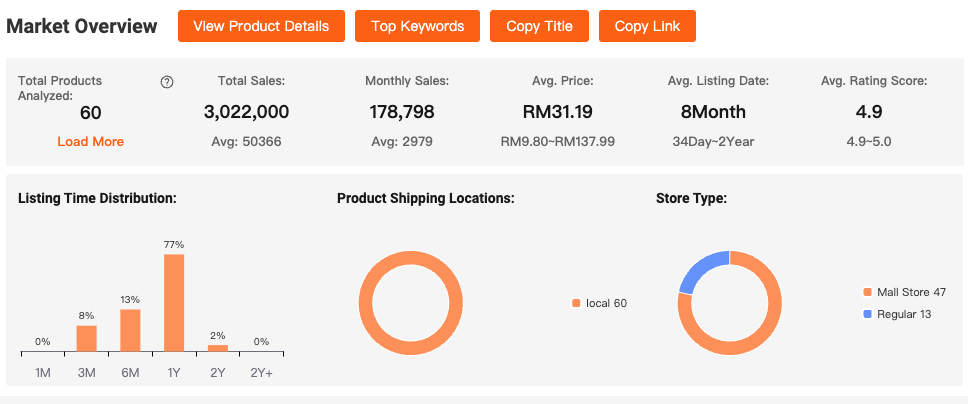Toggle the local 60 legend marker
Image resolution: width=968 pixels, height=404 pixels.
coord(576,303)
